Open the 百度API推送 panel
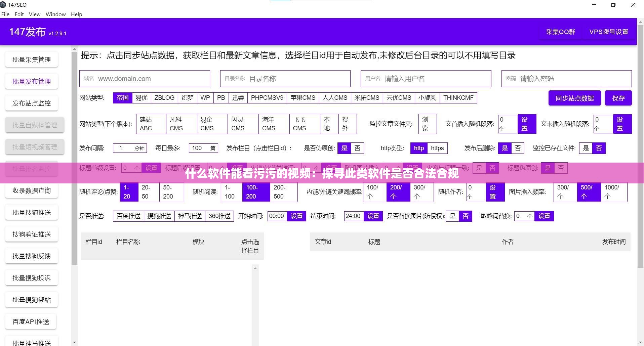 (x=31, y=321)
